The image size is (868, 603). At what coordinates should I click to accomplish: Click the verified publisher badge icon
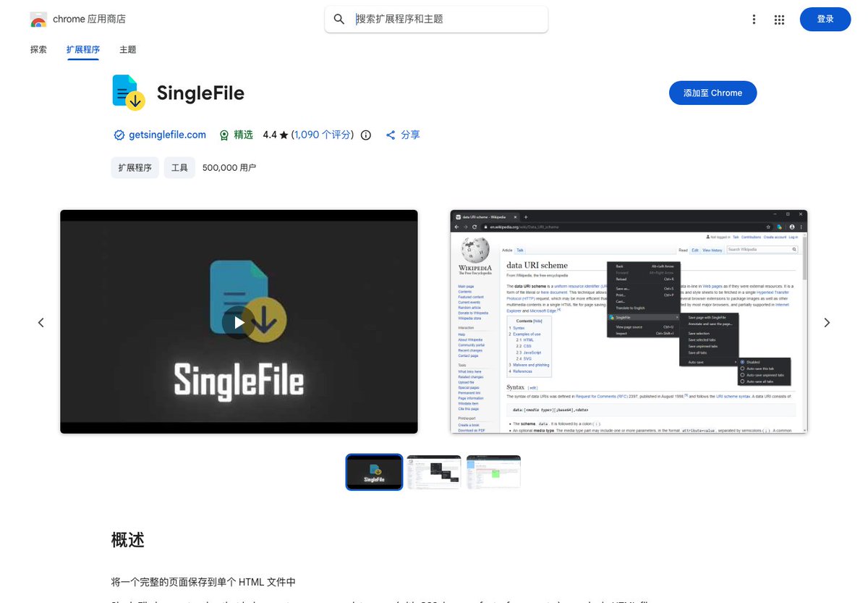(x=119, y=135)
